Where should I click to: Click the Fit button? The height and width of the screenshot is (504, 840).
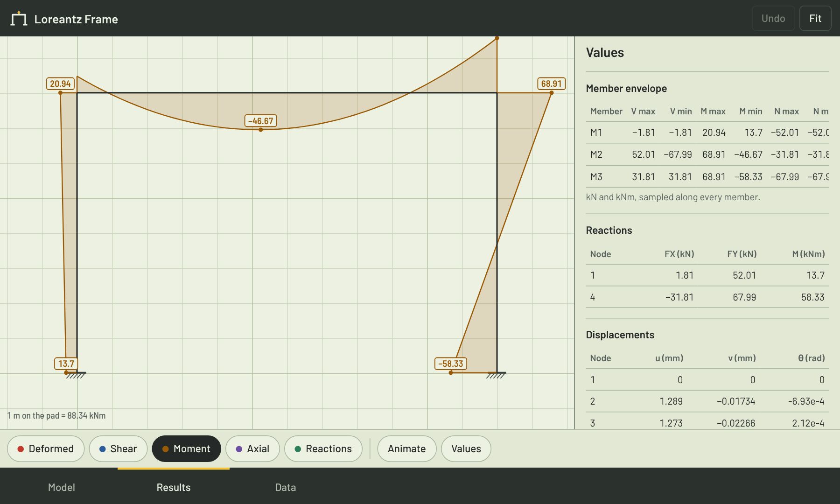815,18
